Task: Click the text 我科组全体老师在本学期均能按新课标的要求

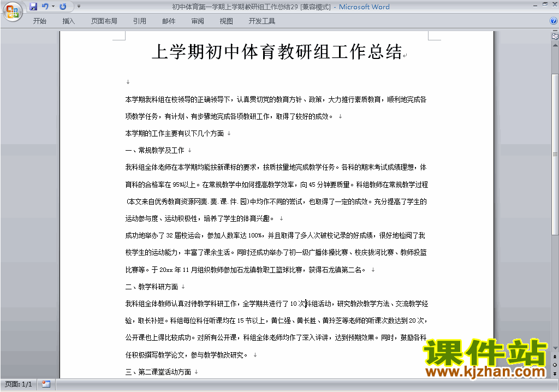Action: (191, 167)
